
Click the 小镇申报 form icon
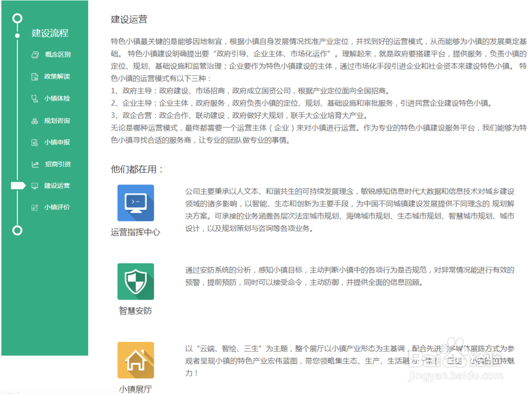(x=35, y=142)
